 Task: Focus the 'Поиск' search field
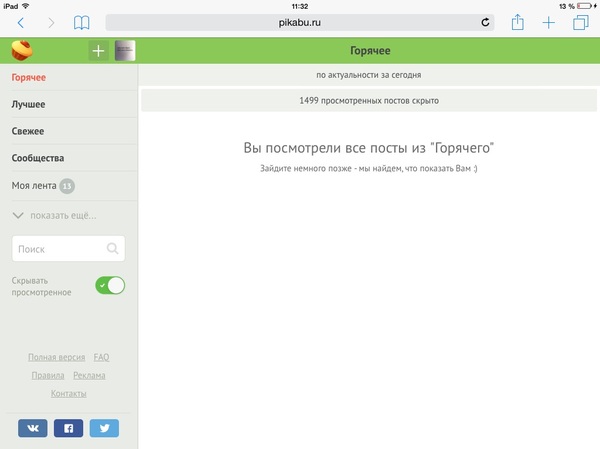click(x=60, y=249)
